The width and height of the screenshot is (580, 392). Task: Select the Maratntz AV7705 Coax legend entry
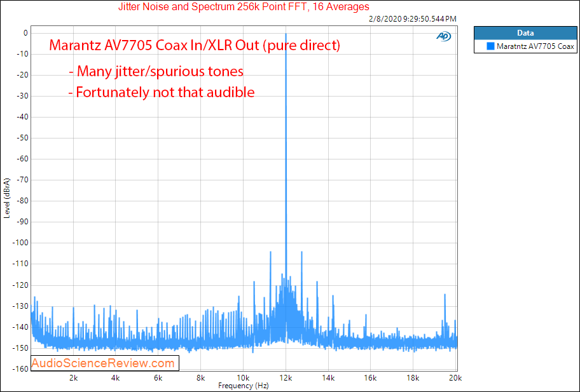[525, 46]
